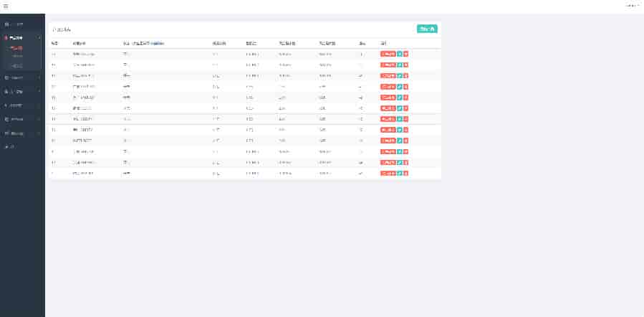Expand the sidebar section just below the open submenu
The width and height of the screenshot is (644, 317).
21,77
